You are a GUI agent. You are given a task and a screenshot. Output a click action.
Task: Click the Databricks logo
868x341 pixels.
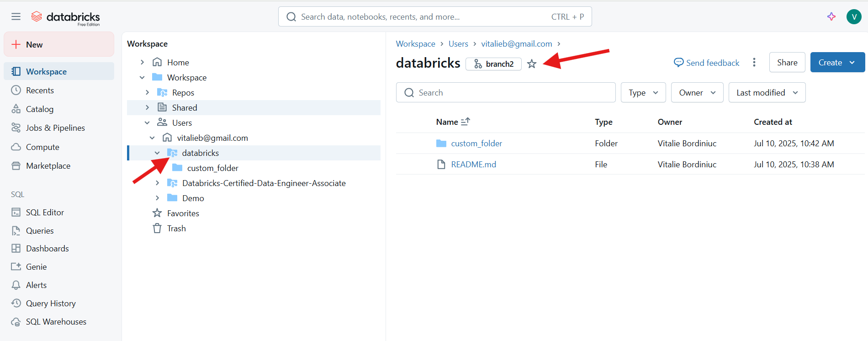click(66, 17)
